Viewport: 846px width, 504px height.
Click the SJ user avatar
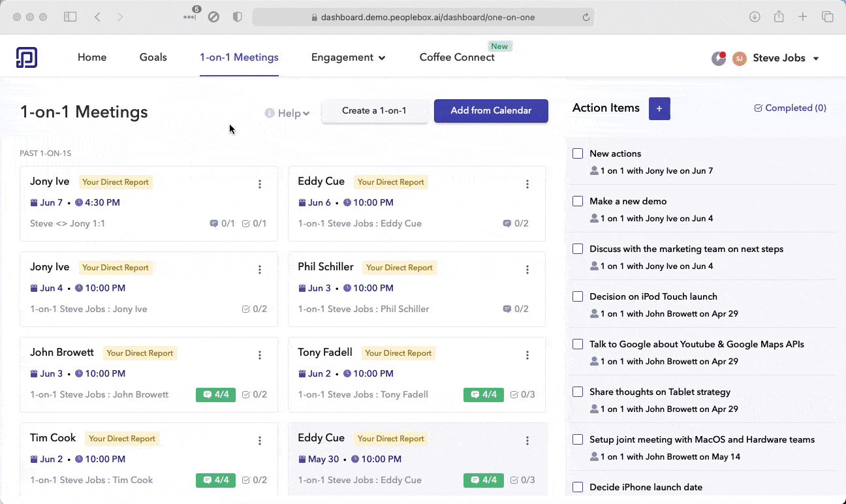(740, 58)
